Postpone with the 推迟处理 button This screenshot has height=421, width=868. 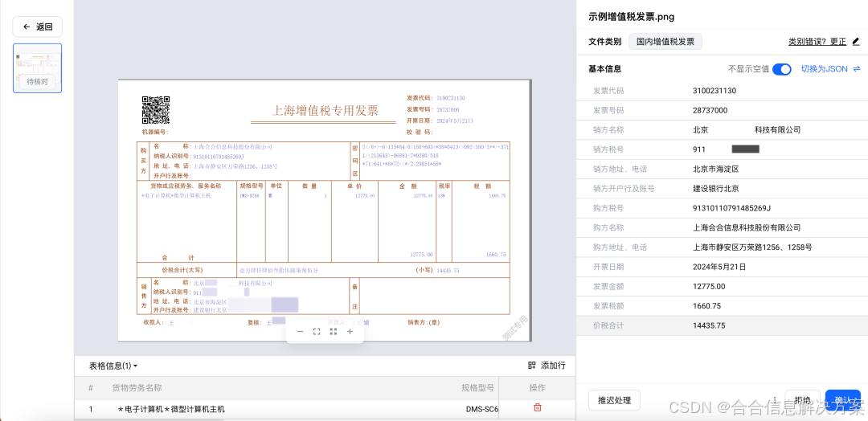point(615,400)
